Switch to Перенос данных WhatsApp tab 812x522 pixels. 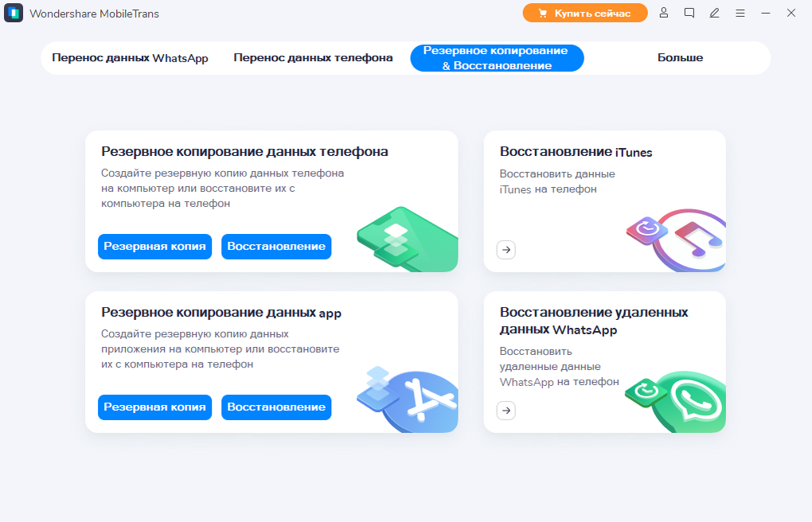pyautogui.click(x=130, y=58)
